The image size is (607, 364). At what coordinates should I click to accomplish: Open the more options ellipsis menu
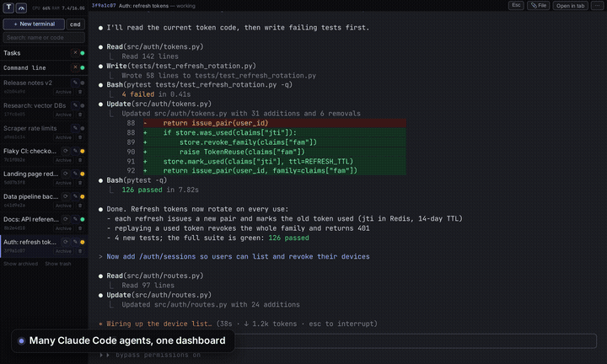click(598, 5)
